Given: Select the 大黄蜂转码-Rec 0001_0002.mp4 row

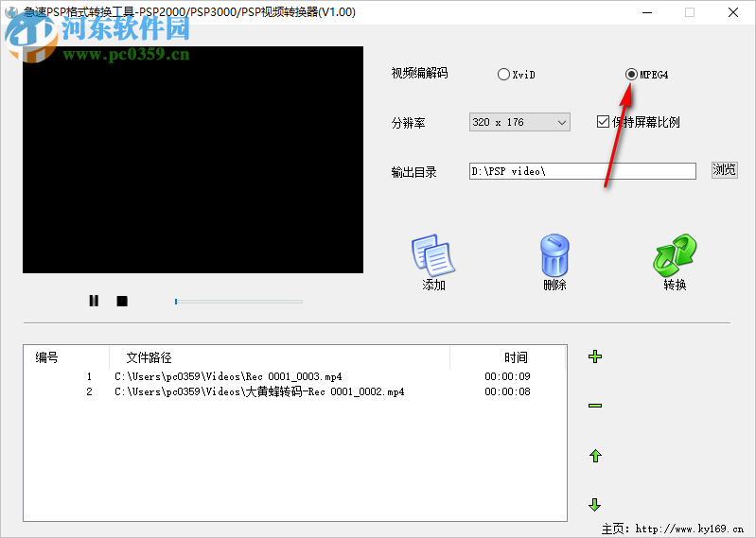Looking at the screenshot, I should 294,391.
